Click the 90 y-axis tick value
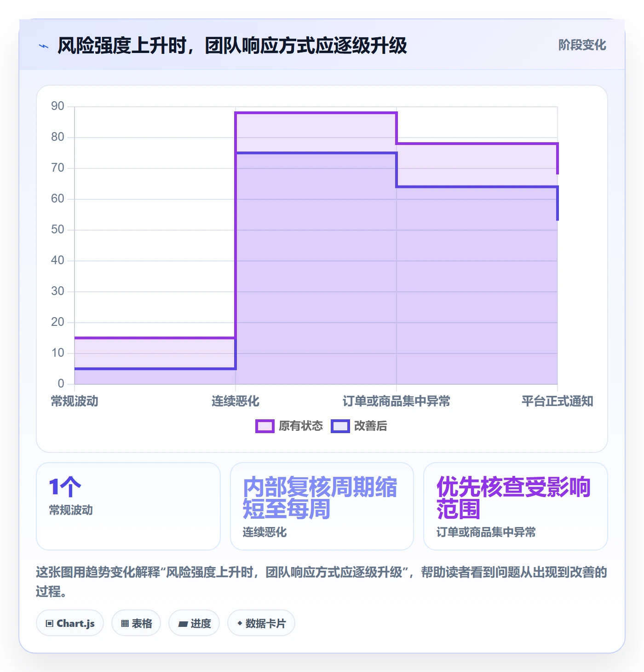Screen dimensions: 644x672 (x=57, y=106)
